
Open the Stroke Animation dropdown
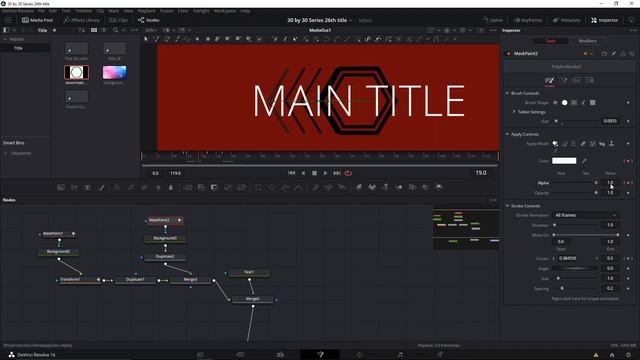point(586,215)
